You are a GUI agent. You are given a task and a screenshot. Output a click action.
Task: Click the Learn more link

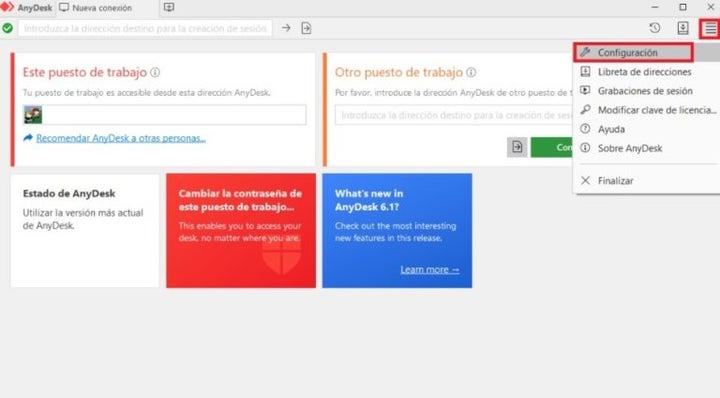pyautogui.click(x=429, y=269)
